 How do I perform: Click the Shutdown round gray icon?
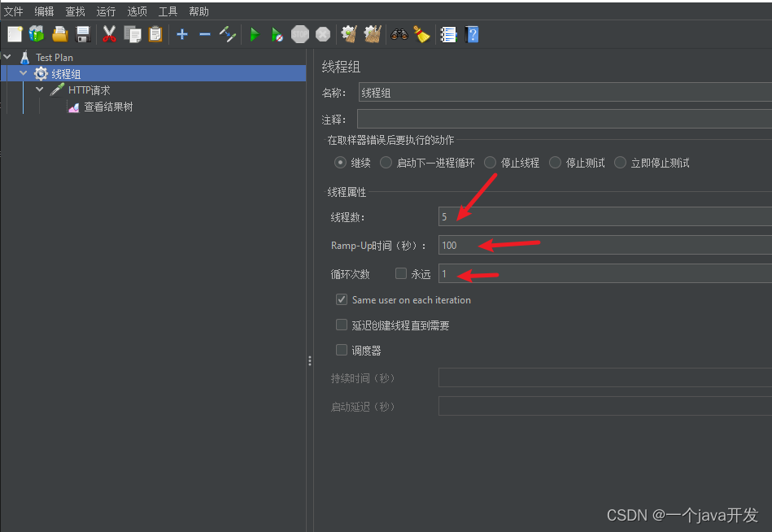pyautogui.click(x=322, y=34)
